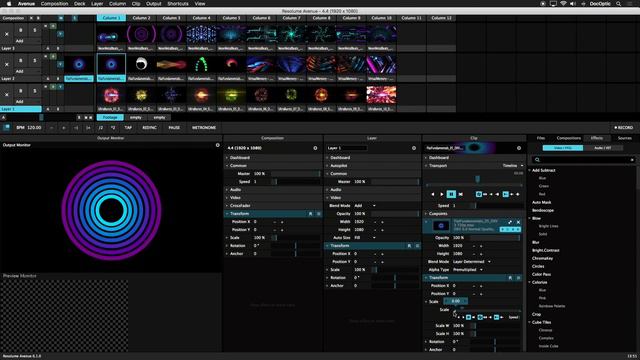Click preset icon on Clip Transform header
The height and width of the screenshot is (360, 640).
(510, 278)
